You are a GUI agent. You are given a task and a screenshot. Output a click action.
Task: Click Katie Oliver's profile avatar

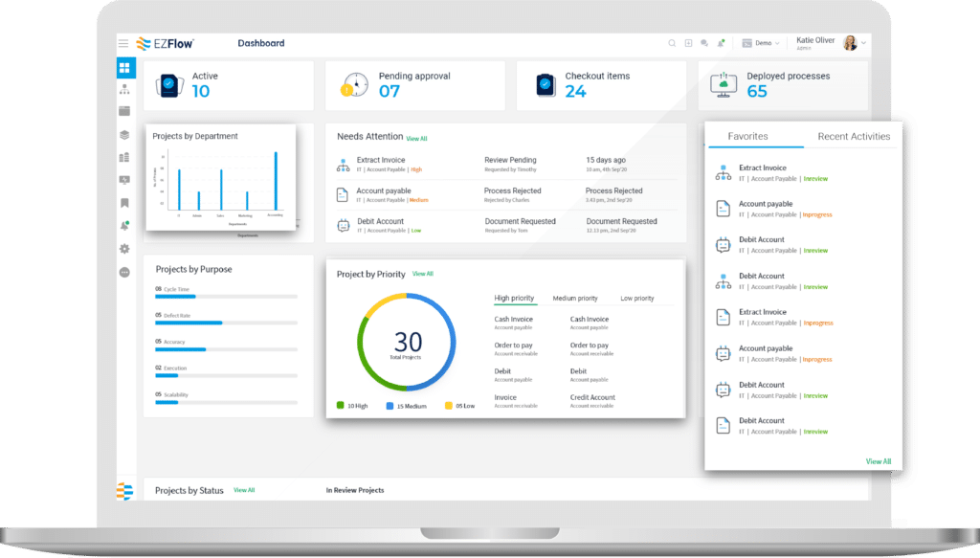point(850,42)
